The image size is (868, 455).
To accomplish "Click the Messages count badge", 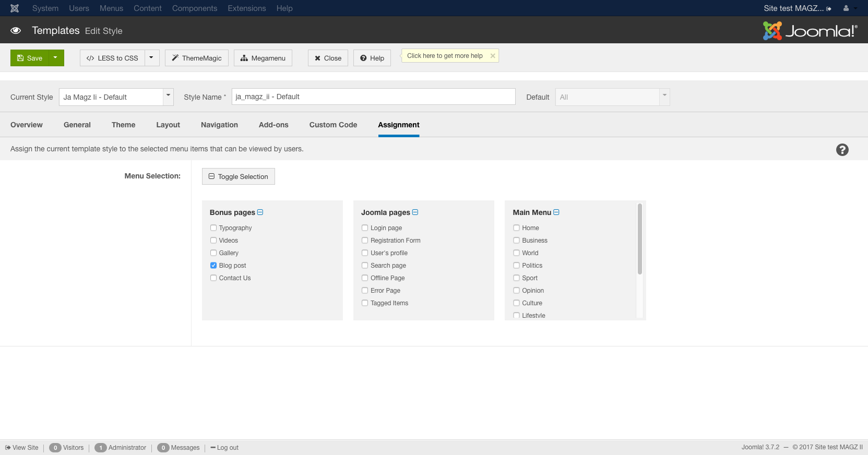I will [x=163, y=448].
